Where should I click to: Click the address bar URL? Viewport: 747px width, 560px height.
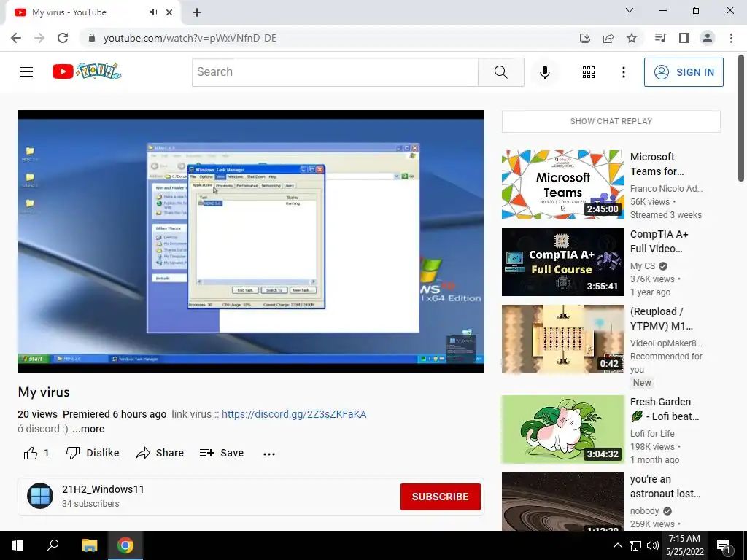pyautogui.click(x=190, y=38)
